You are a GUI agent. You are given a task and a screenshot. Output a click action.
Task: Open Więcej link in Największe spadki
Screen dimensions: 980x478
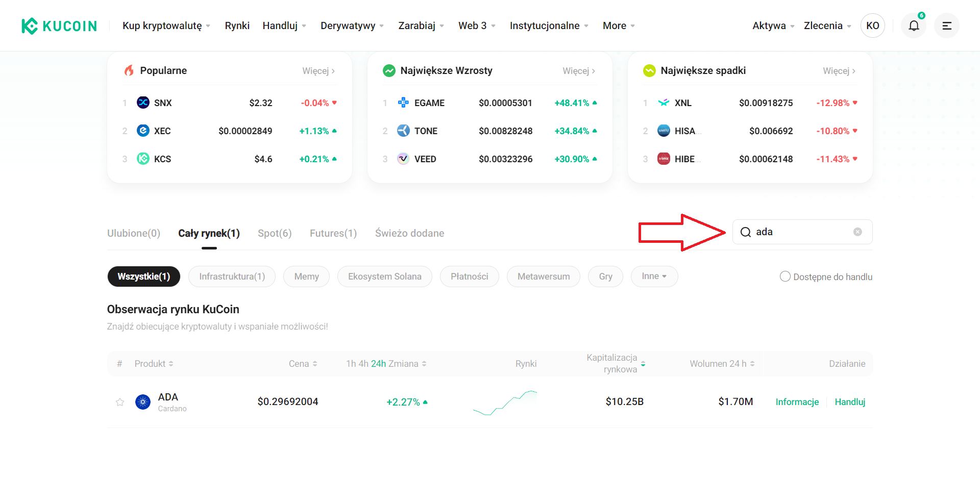(x=839, y=71)
